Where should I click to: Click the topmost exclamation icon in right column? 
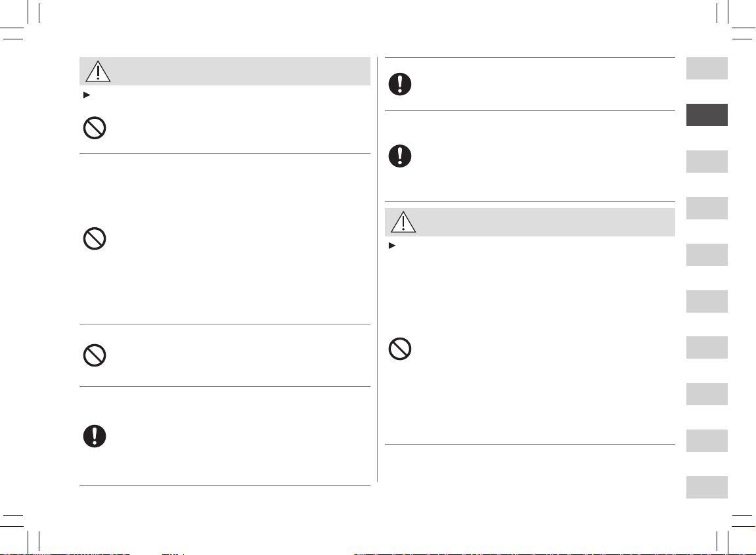400,84
